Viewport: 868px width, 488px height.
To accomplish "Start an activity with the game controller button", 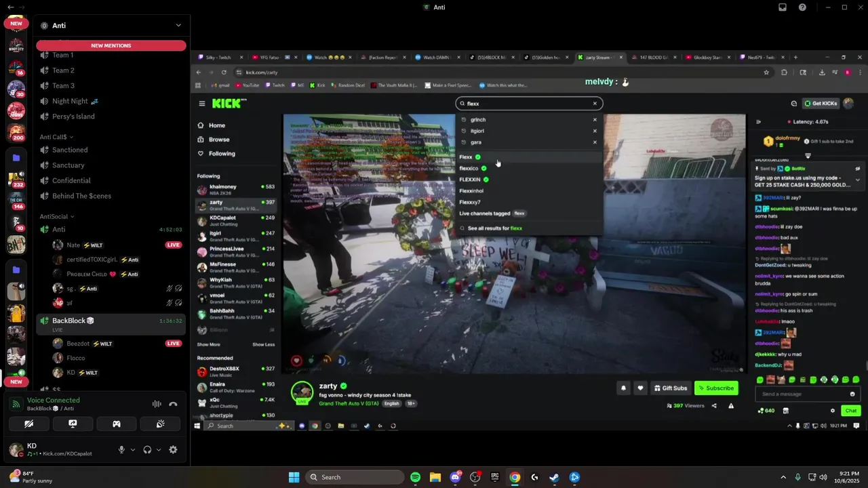I will (x=117, y=424).
